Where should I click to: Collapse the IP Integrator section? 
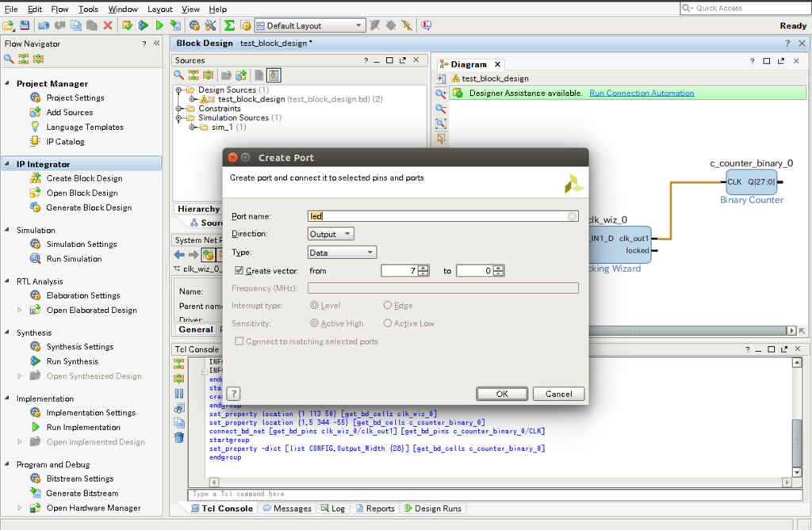click(x=7, y=163)
